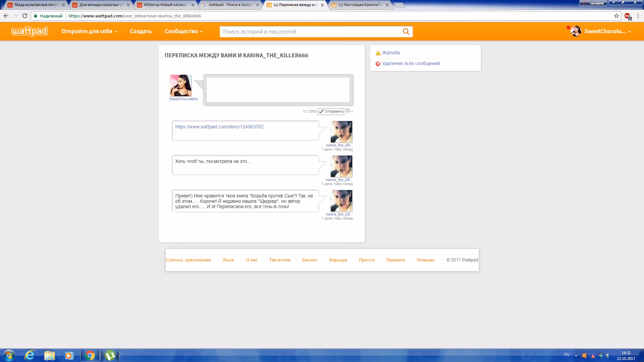Show hidden system tray icons
Image resolution: width=644 pixels, height=362 pixels.
(x=576, y=356)
